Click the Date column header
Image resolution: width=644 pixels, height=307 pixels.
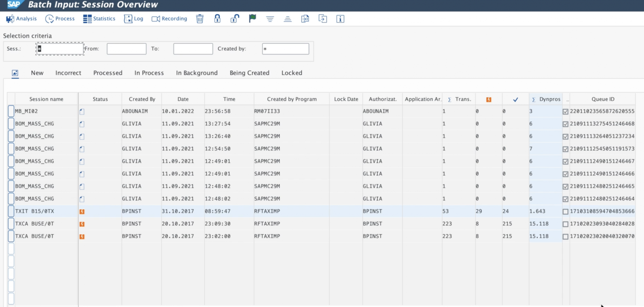point(183,99)
